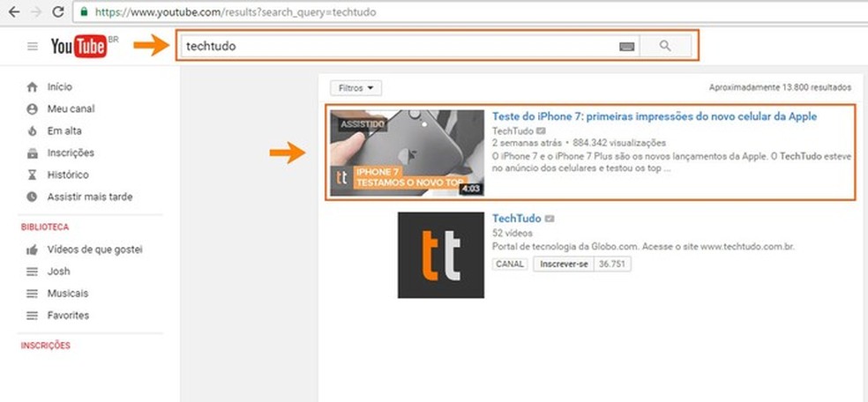Click the Josh playlist icon
868x402 pixels.
[x=32, y=272]
